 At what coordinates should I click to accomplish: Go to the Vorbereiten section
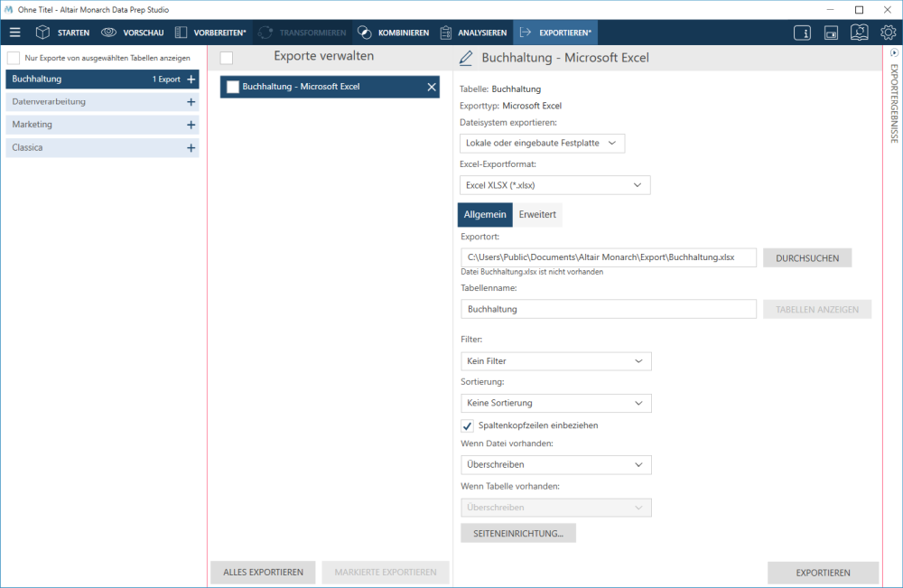point(219,33)
